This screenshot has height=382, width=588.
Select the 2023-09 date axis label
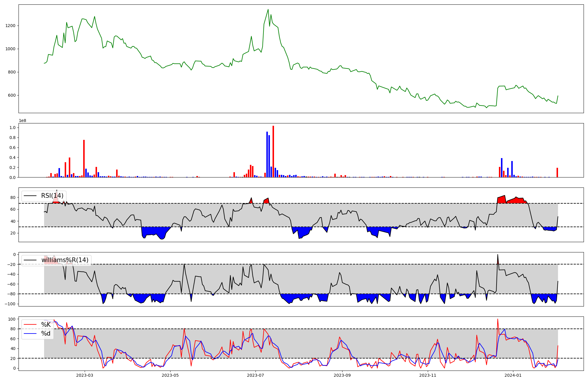coord(342,375)
